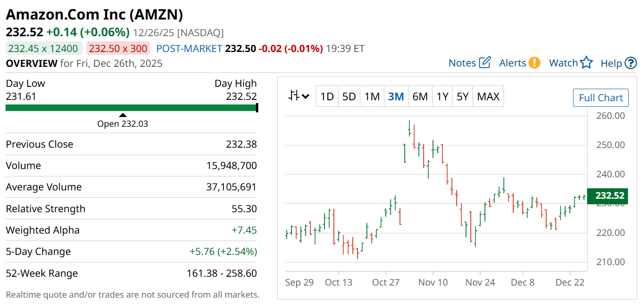Click the Help question mark icon

631,63
